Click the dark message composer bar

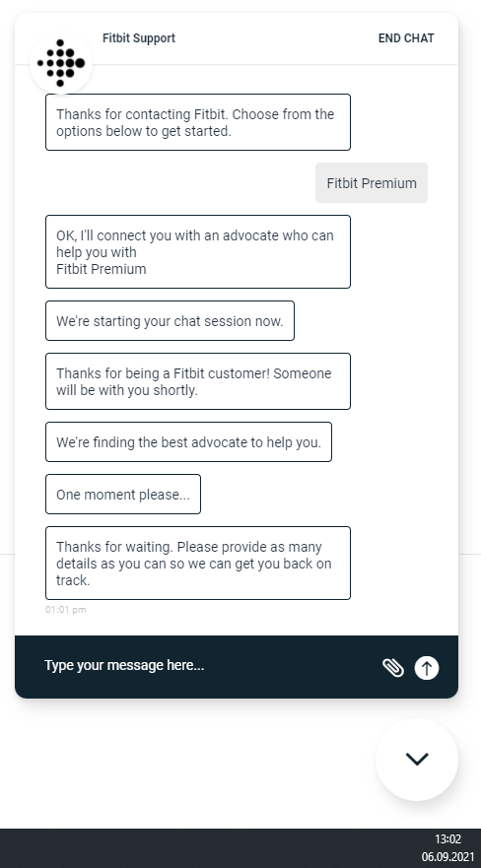tap(237, 666)
